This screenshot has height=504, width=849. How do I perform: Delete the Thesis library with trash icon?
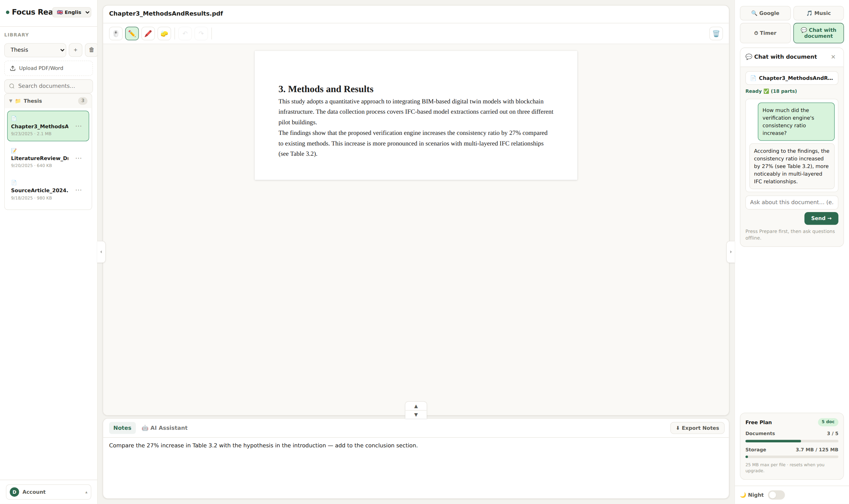92,50
